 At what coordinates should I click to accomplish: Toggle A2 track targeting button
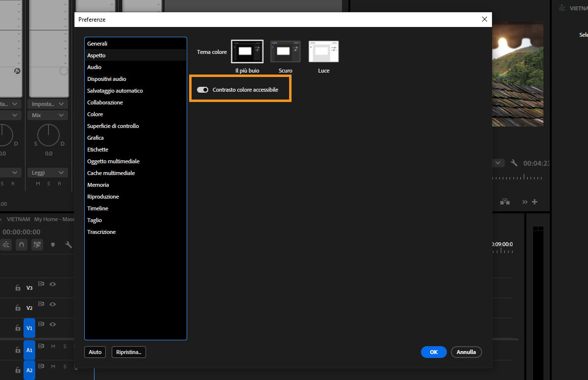coord(29,370)
